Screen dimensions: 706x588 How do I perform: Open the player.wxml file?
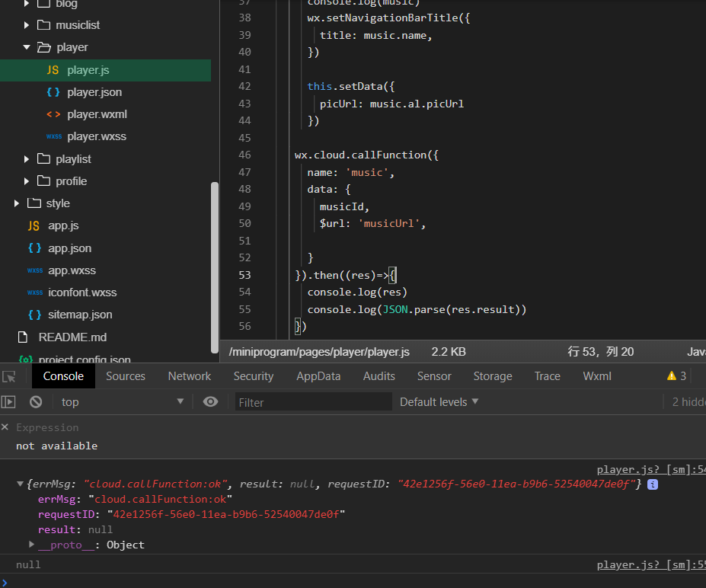97,114
